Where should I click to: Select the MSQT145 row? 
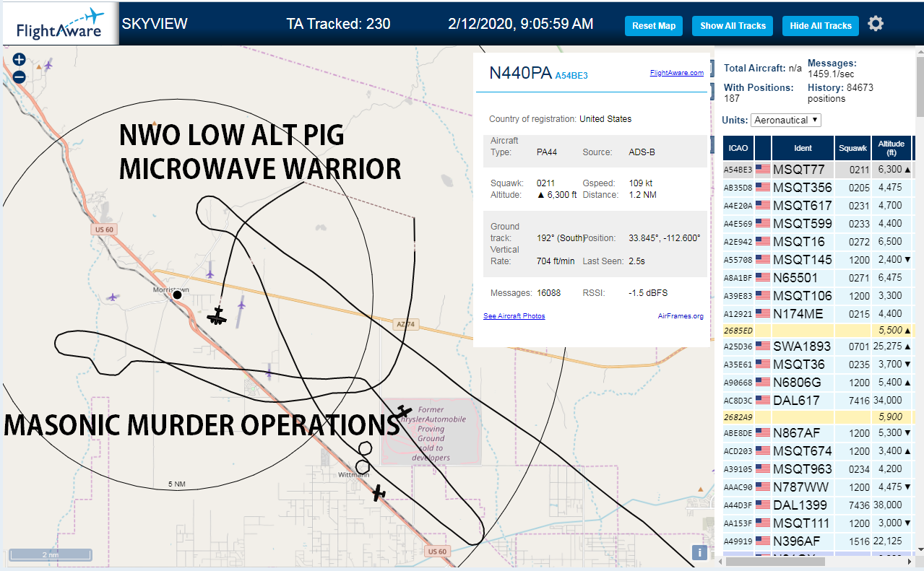click(820, 260)
